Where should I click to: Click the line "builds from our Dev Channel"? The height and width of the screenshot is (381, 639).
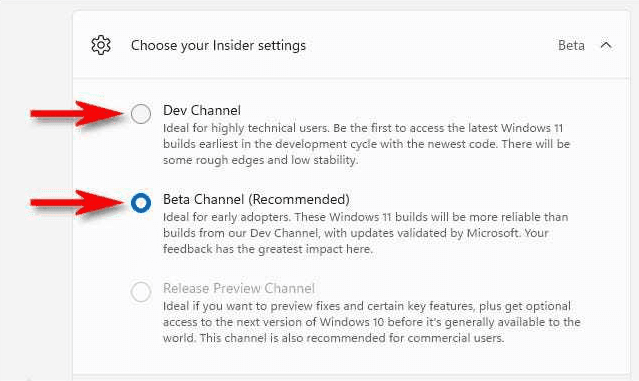point(355,233)
